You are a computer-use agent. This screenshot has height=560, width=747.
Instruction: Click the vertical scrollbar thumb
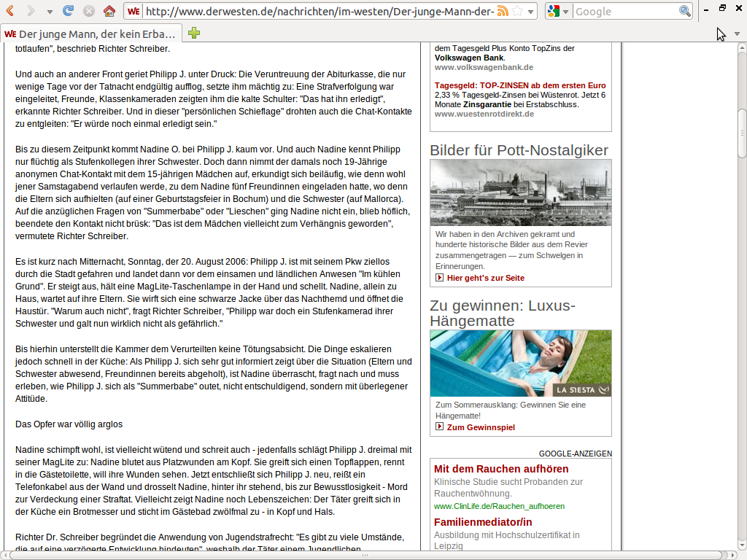(x=742, y=134)
